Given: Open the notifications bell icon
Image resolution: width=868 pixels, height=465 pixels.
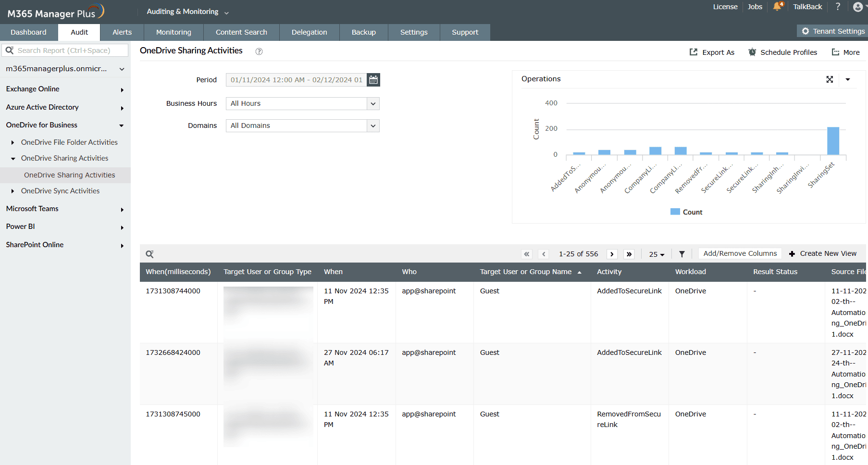Looking at the screenshot, I should pos(777,6).
